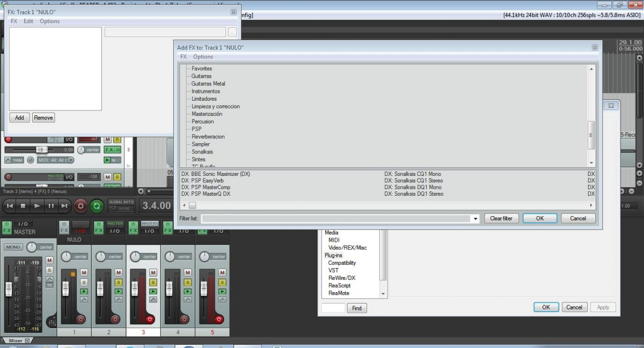
Task: Solo mixer channel 3
Action: click(152, 282)
